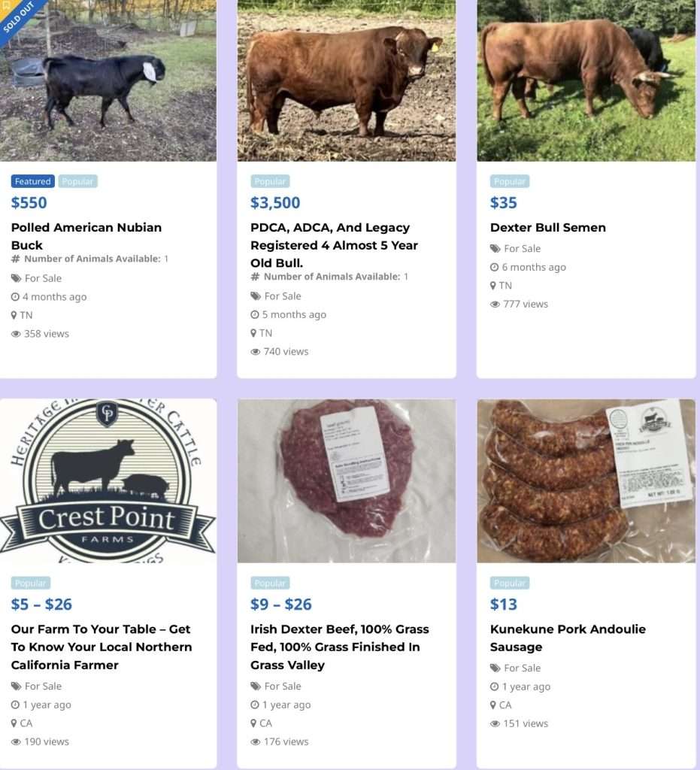Click the eye icon next to 358 views
This screenshot has height=770, width=700.
[16, 334]
